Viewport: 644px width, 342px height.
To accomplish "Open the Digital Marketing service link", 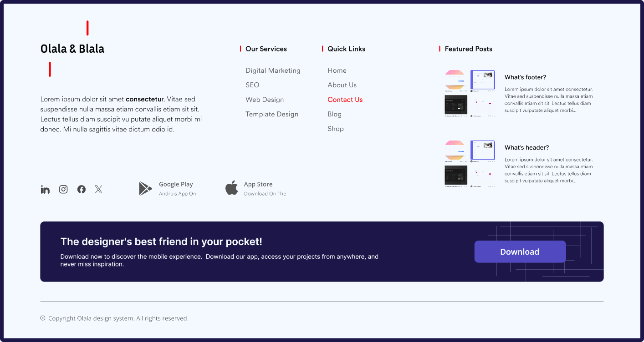I will (x=273, y=70).
